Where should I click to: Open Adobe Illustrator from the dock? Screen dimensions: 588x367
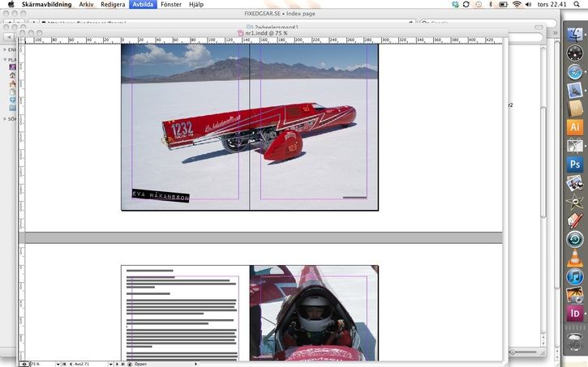(x=575, y=127)
